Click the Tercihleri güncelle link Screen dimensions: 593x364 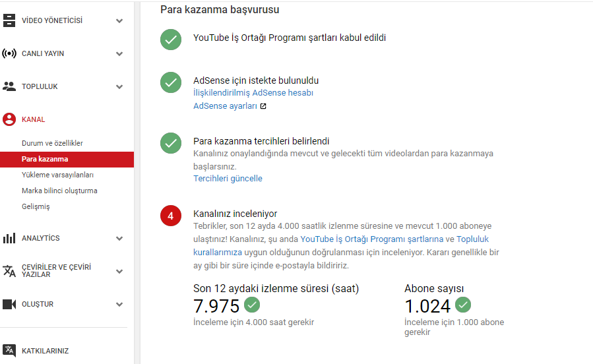(x=228, y=179)
